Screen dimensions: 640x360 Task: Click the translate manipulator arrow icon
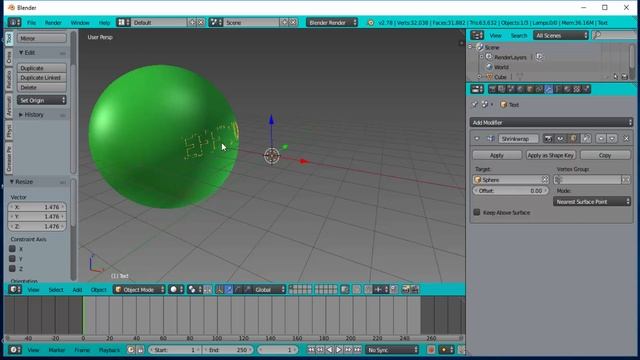[x=229, y=289]
